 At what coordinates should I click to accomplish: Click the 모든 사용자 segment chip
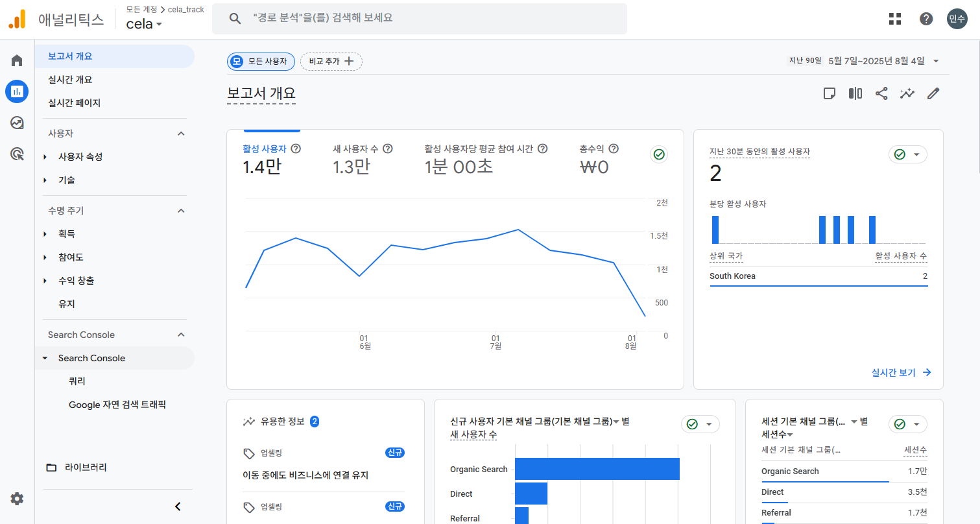click(261, 62)
